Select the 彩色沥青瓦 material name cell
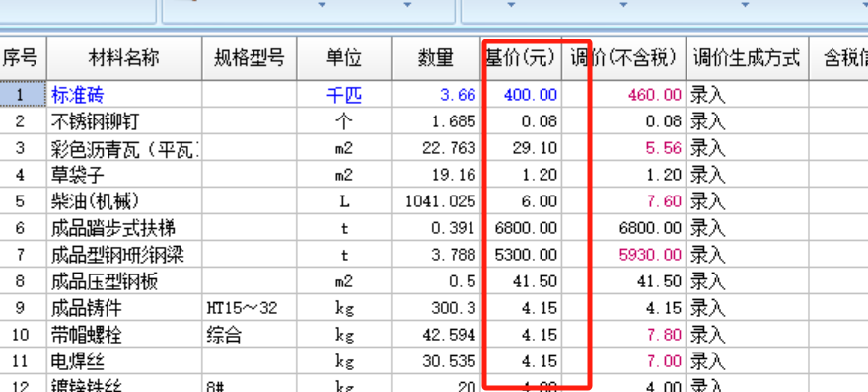The width and height of the screenshot is (868, 392). (124, 147)
